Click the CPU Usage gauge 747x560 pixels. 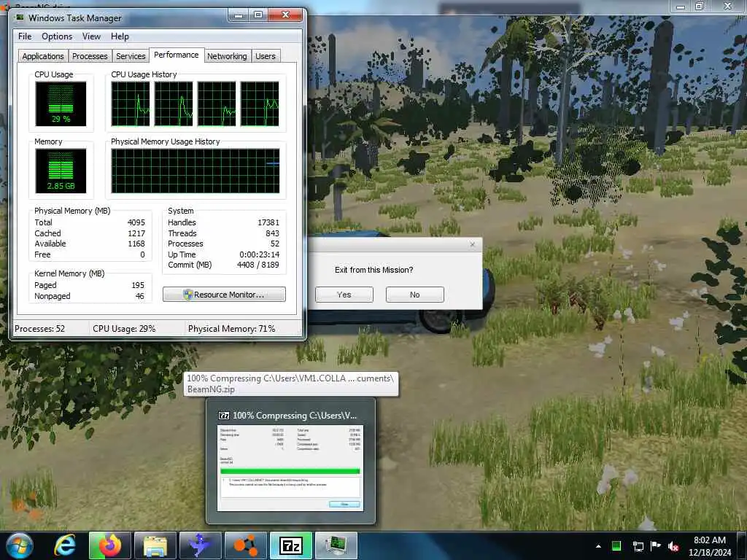pyautogui.click(x=61, y=104)
